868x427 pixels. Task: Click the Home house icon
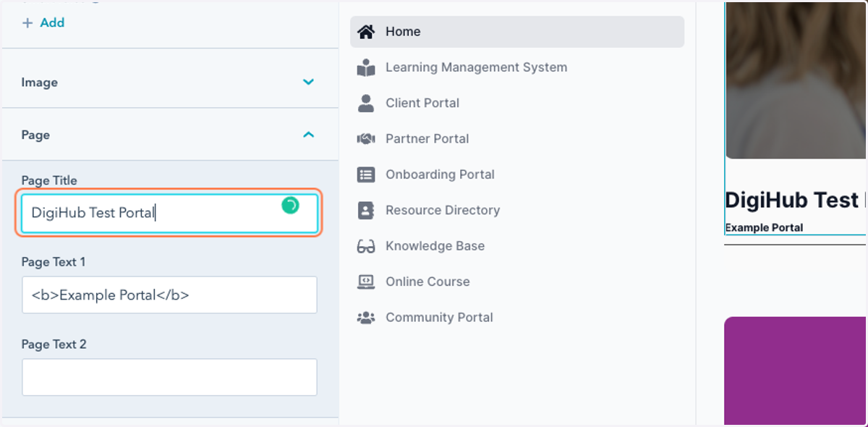(x=366, y=32)
